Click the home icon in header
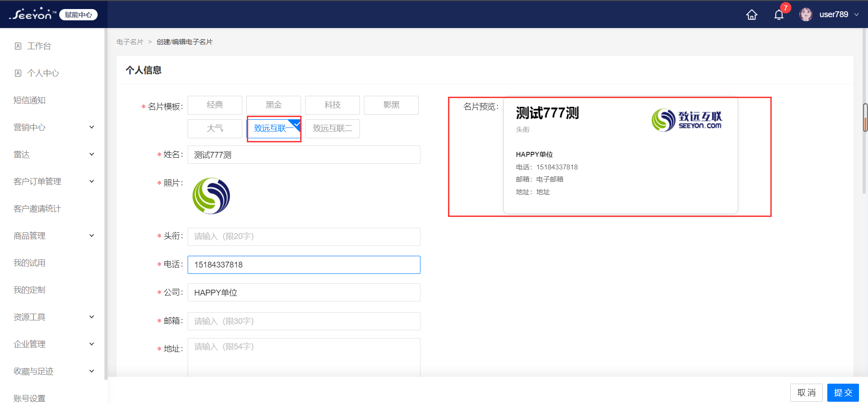The width and height of the screenshot is (868, 404). point(751,14)
